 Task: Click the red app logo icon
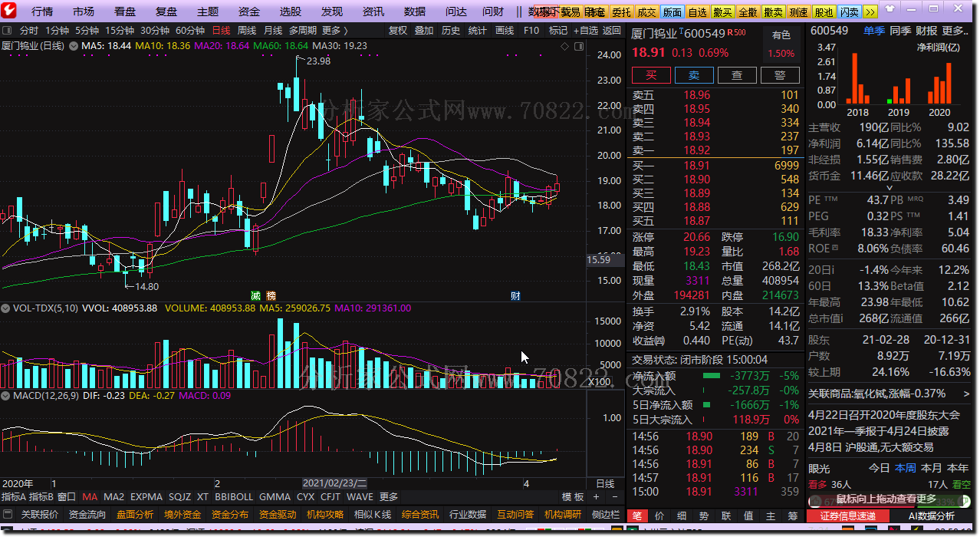click(x=9, y=11)
